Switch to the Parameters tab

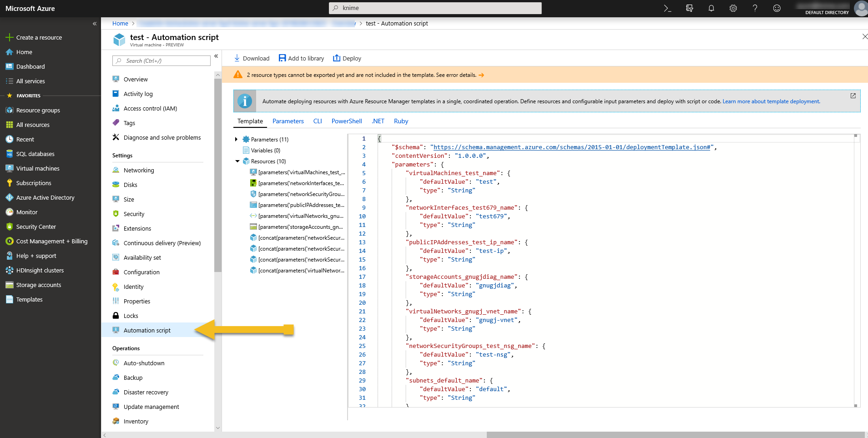pyautogui.click(x=288, y=121)
